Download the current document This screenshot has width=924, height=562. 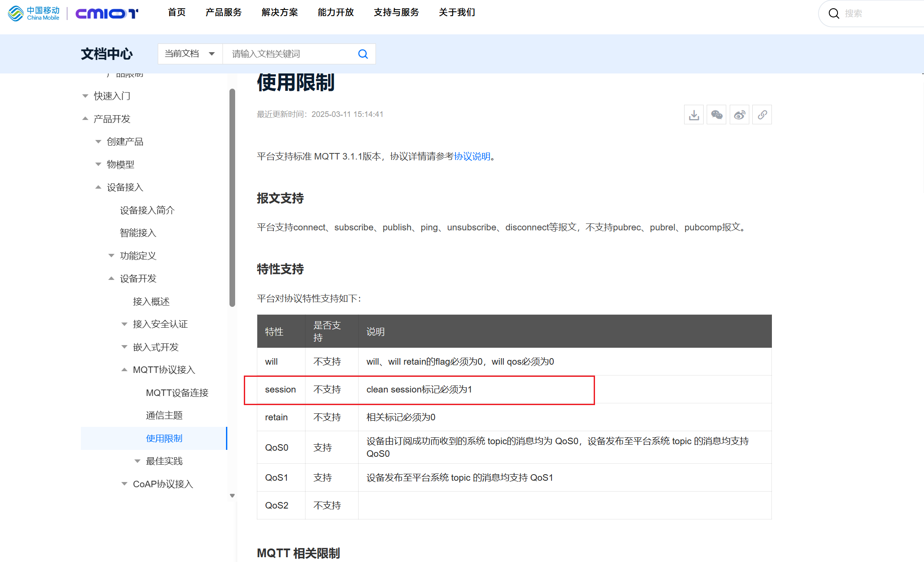pyautogui.click(x=694, y=114)
